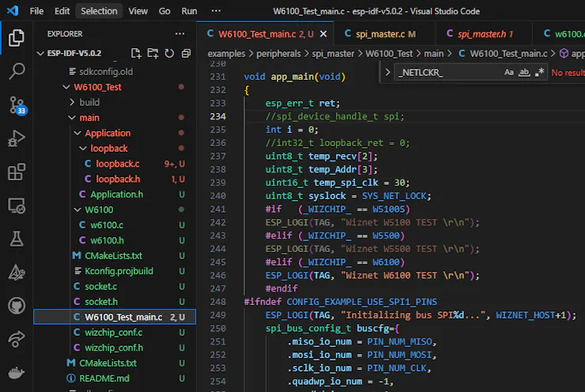
Task: Collapse the loopback folder
Action: [83, 148]
